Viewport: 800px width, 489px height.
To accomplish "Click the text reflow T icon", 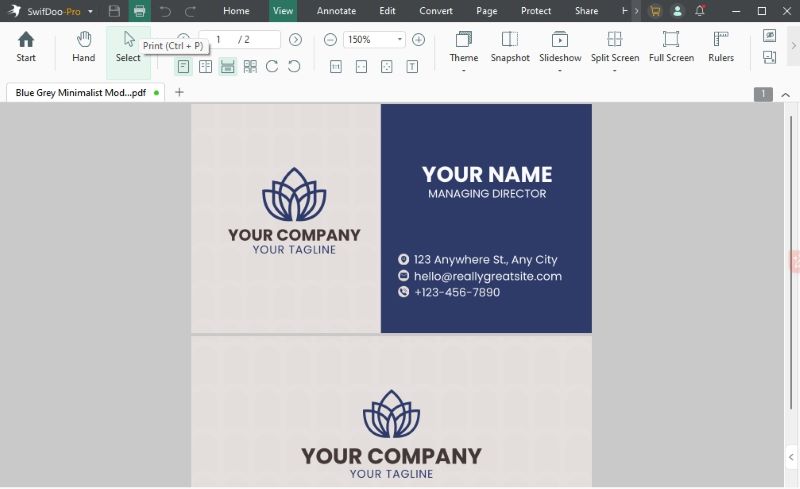I will tap(412, 67).
